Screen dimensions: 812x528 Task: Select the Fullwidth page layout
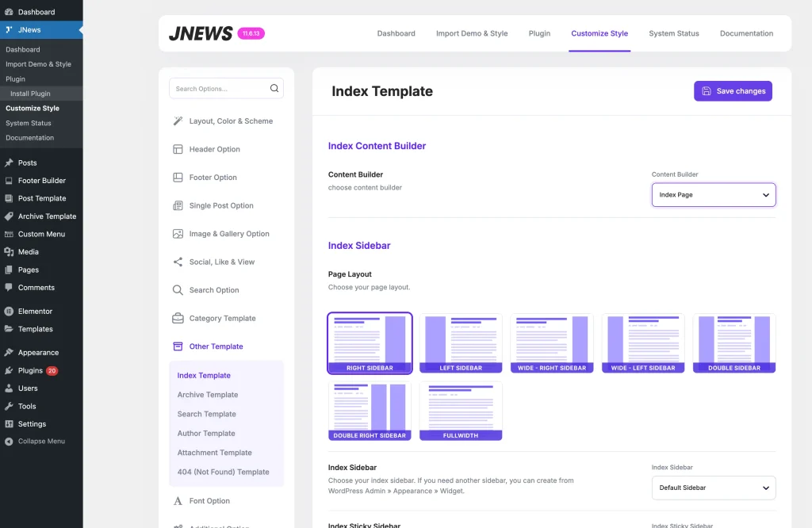[461, 411]
